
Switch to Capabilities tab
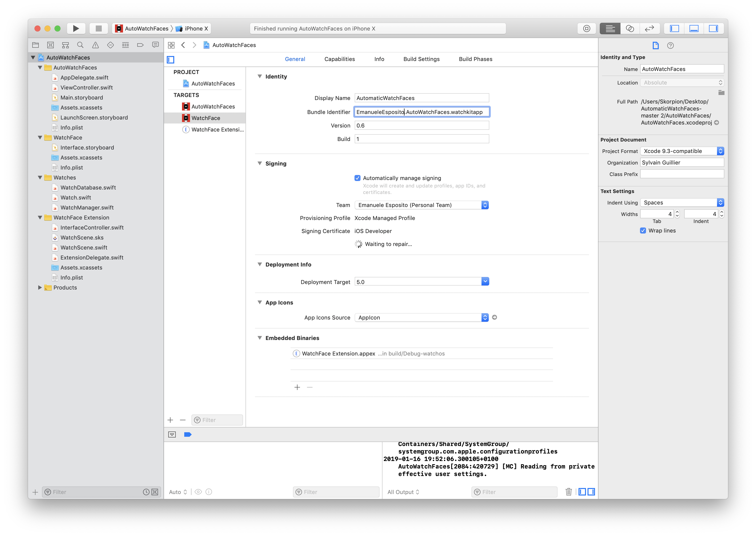click(339, 59)
